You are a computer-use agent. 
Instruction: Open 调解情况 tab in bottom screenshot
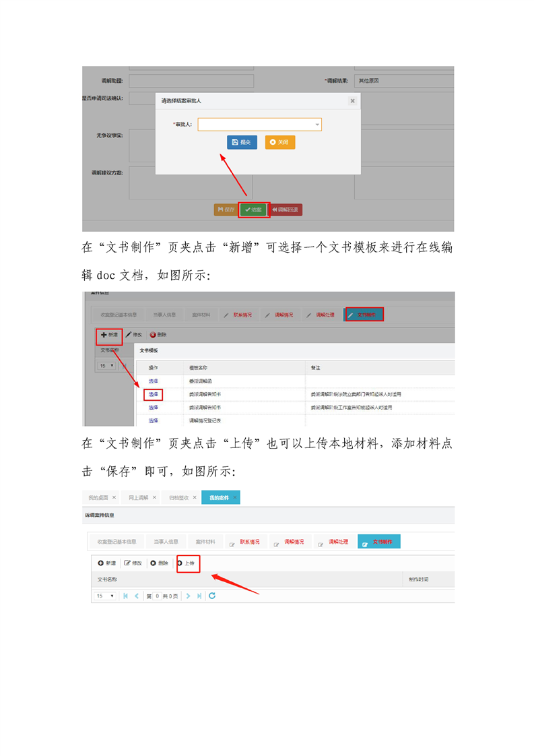[x=290, y=542]
